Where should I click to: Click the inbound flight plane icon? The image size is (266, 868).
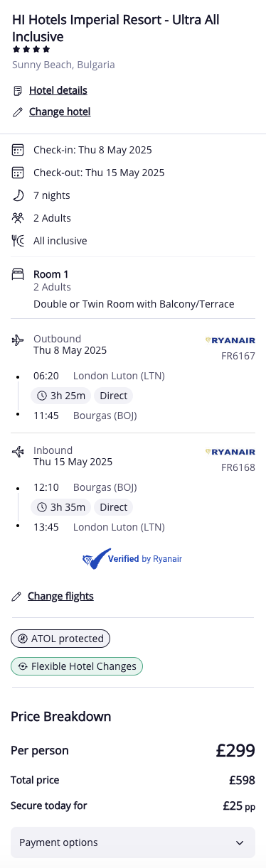[18, 452]
